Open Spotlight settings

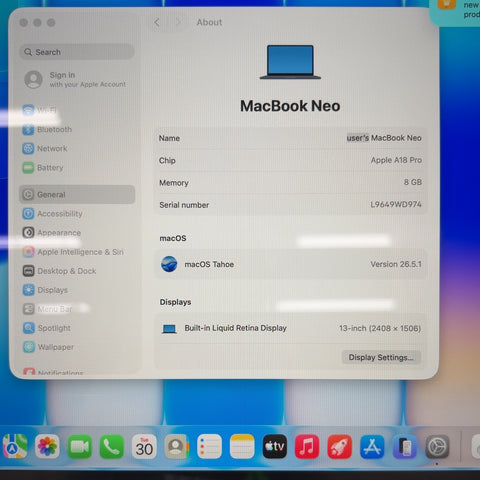tap(77, 328)
